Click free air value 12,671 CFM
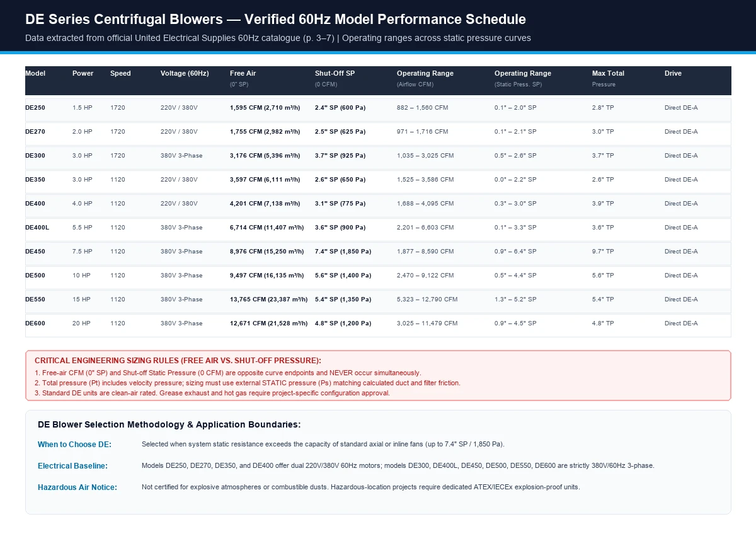 pos(268,323)
